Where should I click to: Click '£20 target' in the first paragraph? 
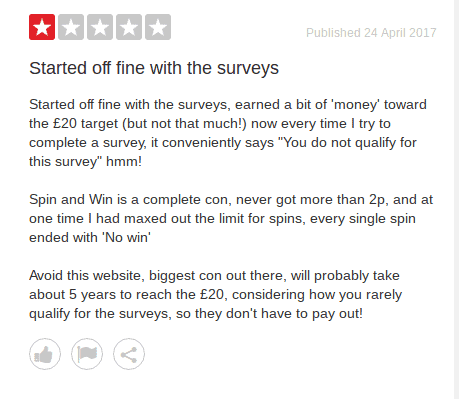coord(86,124)
